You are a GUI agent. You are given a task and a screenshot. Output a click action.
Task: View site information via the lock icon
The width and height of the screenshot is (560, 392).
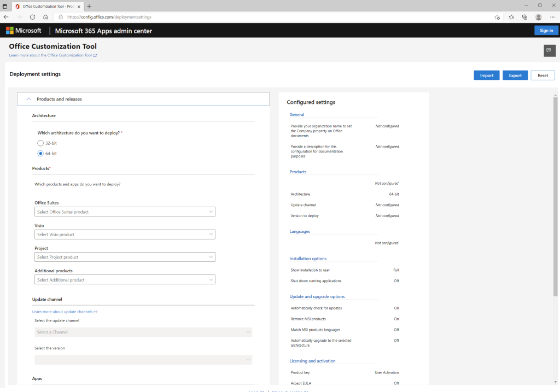[x=61, y=17]
